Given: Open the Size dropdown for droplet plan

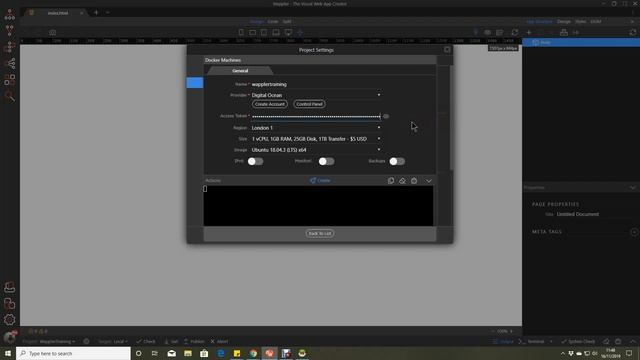Looking at the screenshot, I should click(316, 139).
